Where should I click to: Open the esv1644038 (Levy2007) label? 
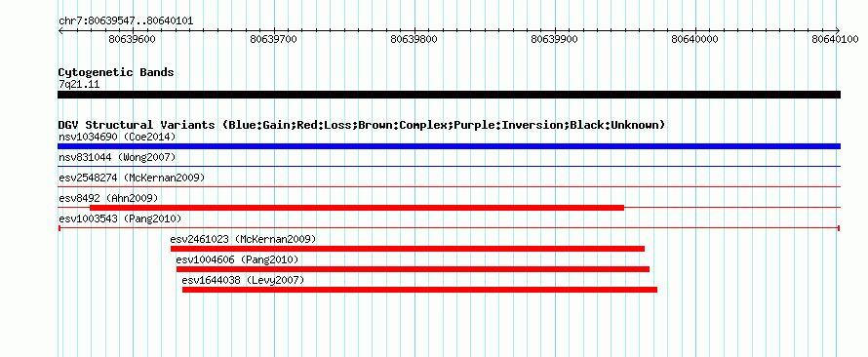tap(243, 280)
